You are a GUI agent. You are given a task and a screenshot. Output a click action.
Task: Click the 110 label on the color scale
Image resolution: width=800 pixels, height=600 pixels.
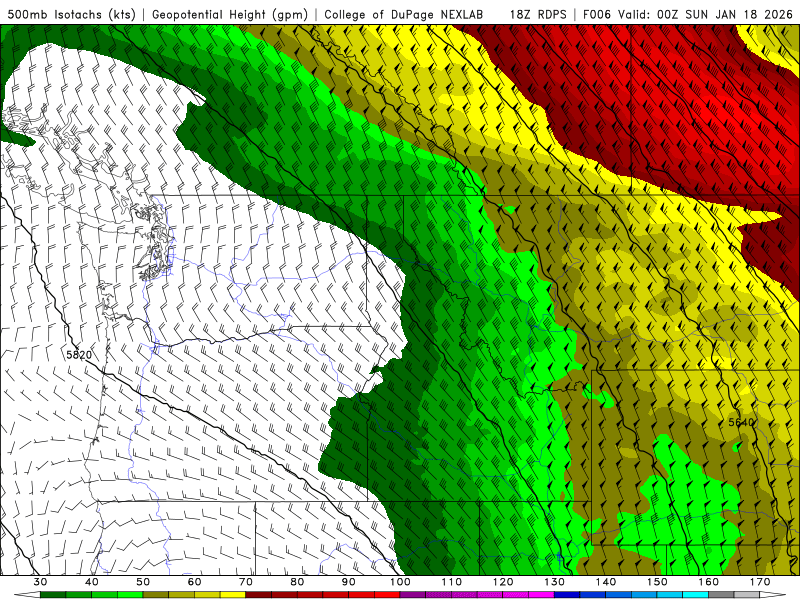tap(452, 582)
